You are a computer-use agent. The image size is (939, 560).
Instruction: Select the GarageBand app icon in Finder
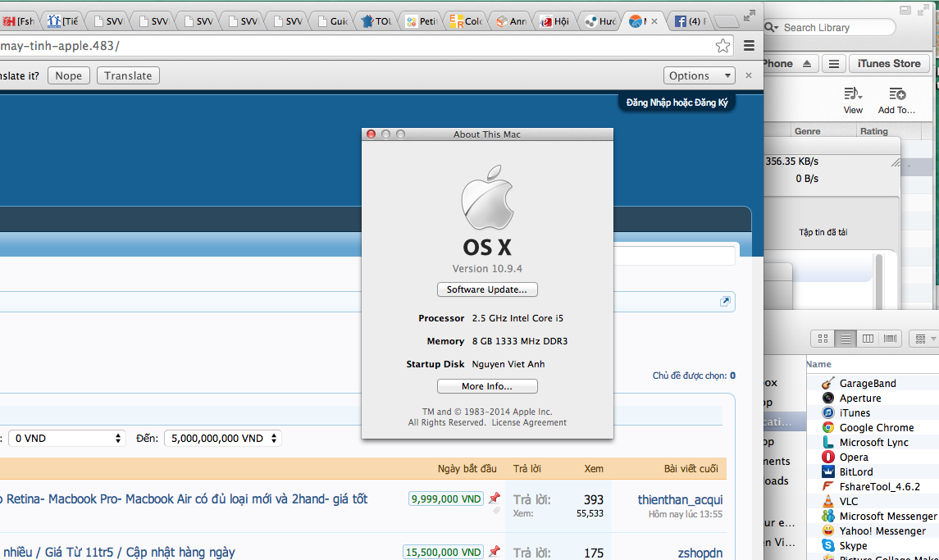[x=828, y=384]
